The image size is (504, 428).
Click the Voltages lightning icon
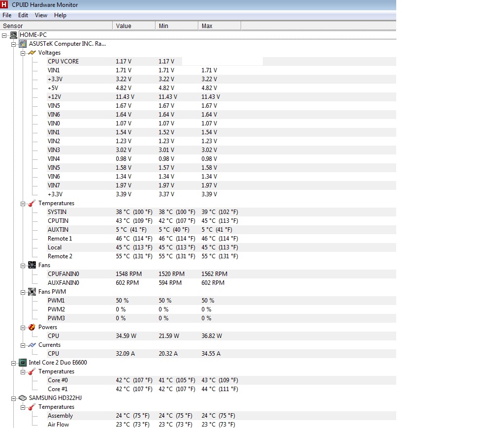[32, 53]
